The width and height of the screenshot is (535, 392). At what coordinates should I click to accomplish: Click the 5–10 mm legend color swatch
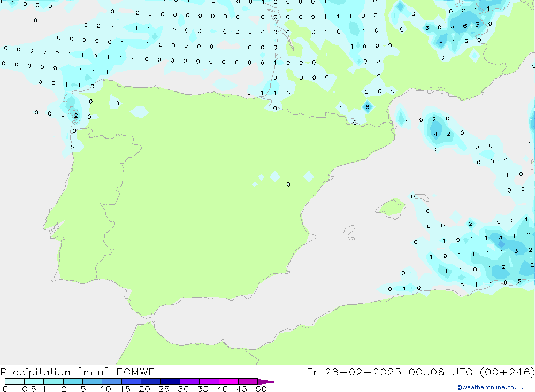click(92, 381)
